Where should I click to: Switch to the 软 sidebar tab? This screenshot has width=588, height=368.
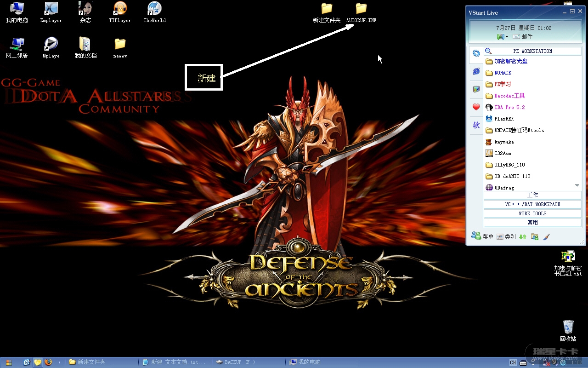[476, 125]
